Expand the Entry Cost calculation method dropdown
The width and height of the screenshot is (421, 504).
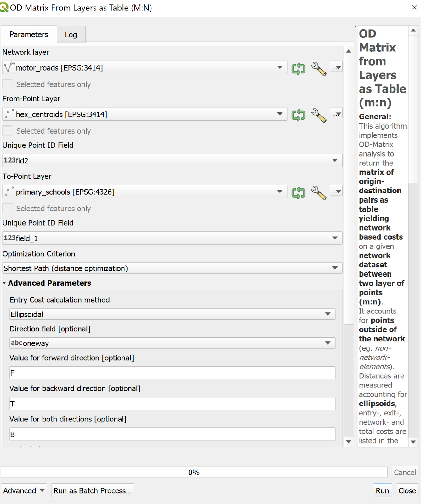(x=172, y=314)
